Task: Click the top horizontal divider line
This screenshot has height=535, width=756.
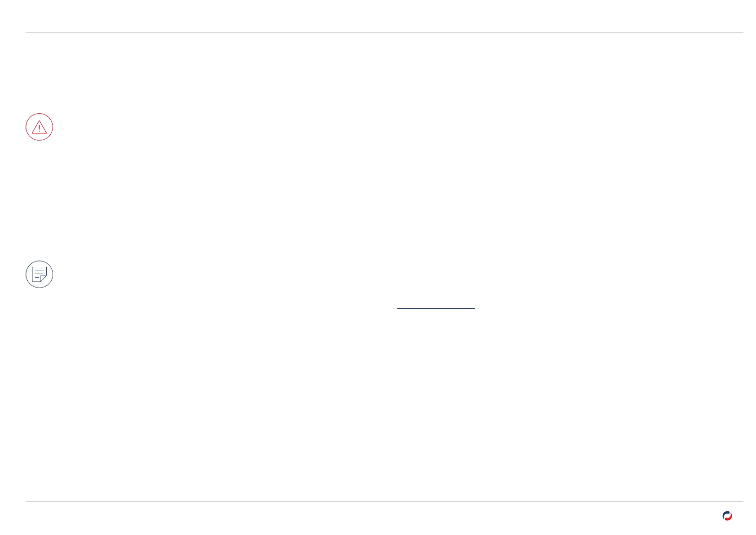Action: tap(384, 33)
